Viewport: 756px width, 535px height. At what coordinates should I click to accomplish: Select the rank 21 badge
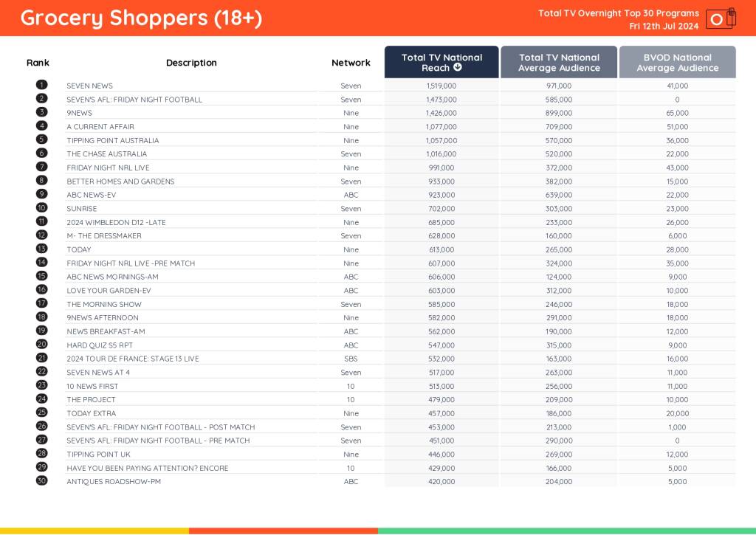click(41, 358)
